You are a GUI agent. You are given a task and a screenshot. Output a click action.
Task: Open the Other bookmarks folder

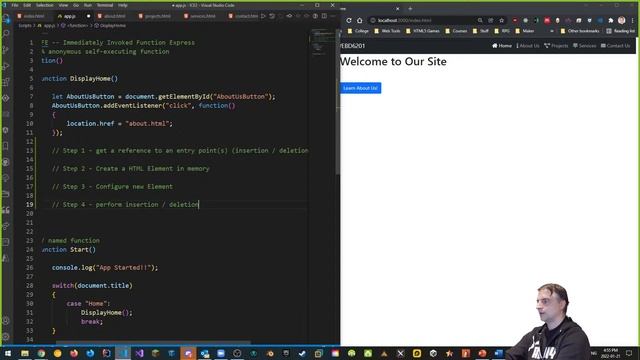pos(580,31)
